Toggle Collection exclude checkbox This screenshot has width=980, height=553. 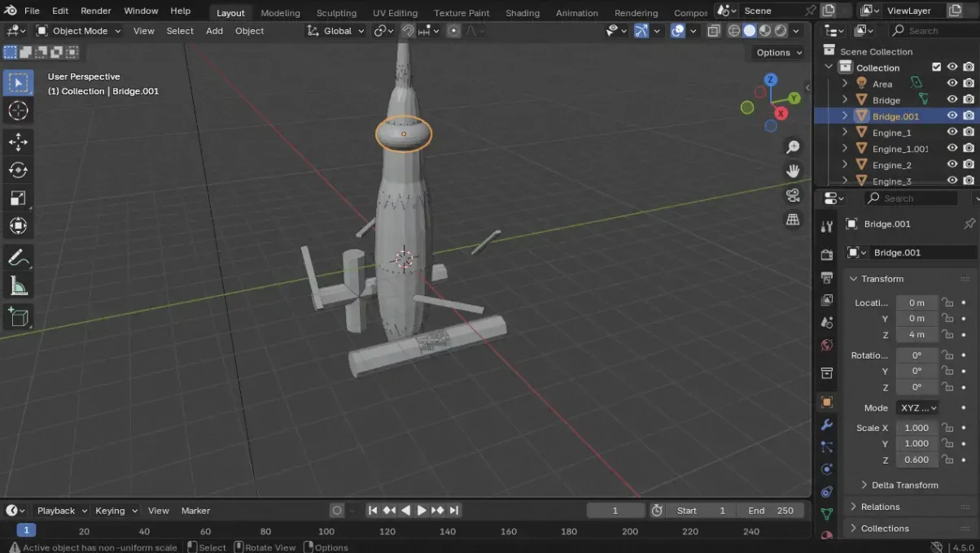tap(936, 67)
